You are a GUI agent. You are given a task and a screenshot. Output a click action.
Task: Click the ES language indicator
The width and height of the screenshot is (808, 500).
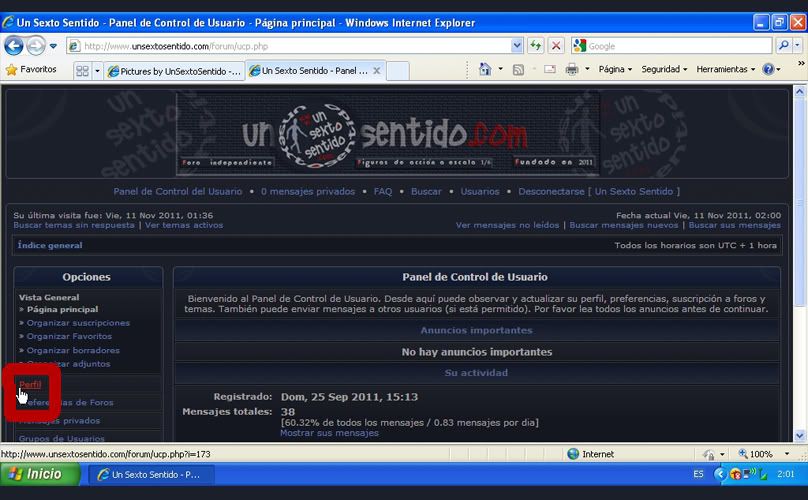[x=698, y=474]
